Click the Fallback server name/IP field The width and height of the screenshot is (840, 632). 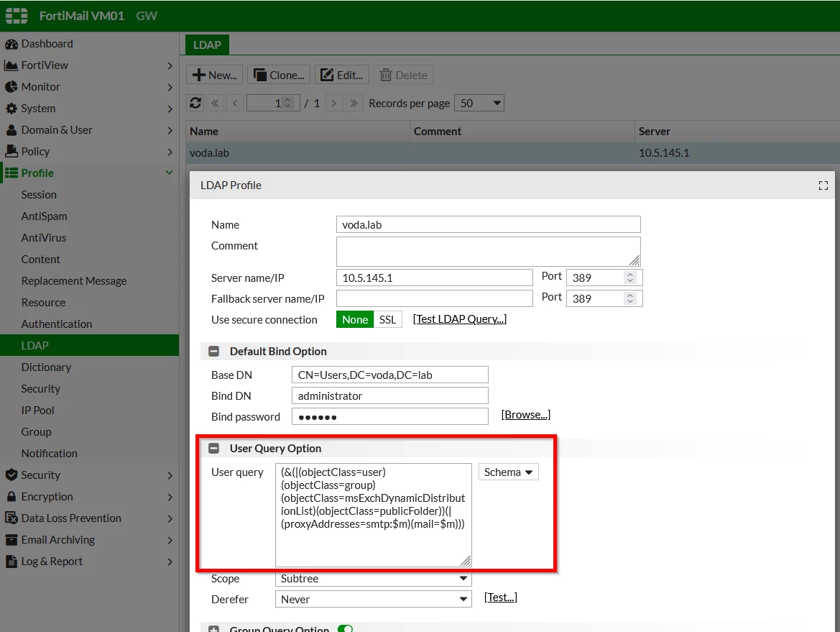pos(435,298)
